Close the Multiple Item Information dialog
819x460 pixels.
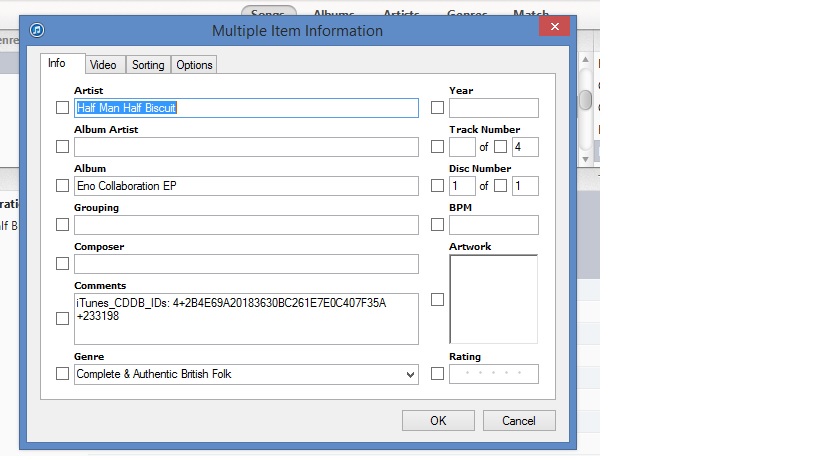coord(554,26)
